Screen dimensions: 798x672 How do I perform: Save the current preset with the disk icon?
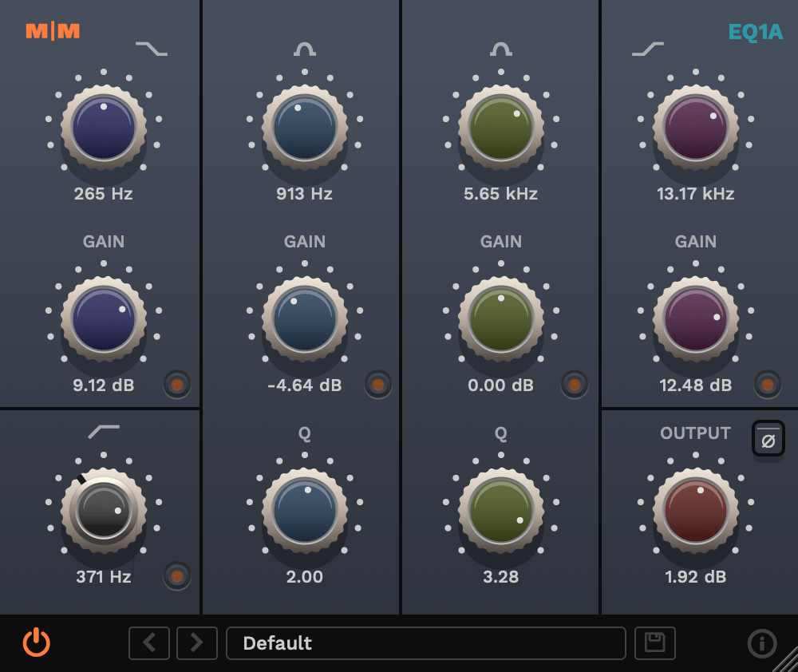point(654,642)
